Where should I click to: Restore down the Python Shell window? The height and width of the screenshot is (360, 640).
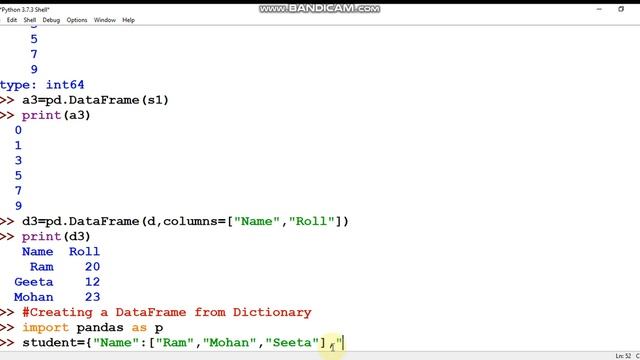point(621,9)
